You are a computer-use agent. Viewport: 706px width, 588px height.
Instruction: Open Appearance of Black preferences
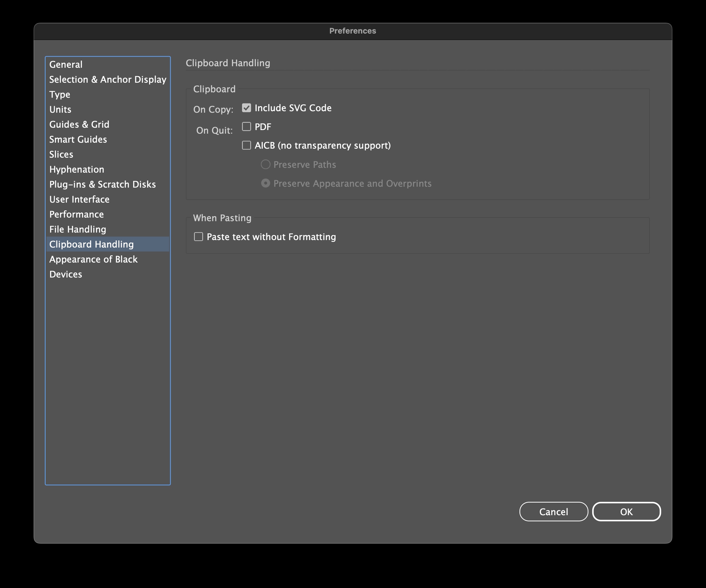tap(94, 260)
